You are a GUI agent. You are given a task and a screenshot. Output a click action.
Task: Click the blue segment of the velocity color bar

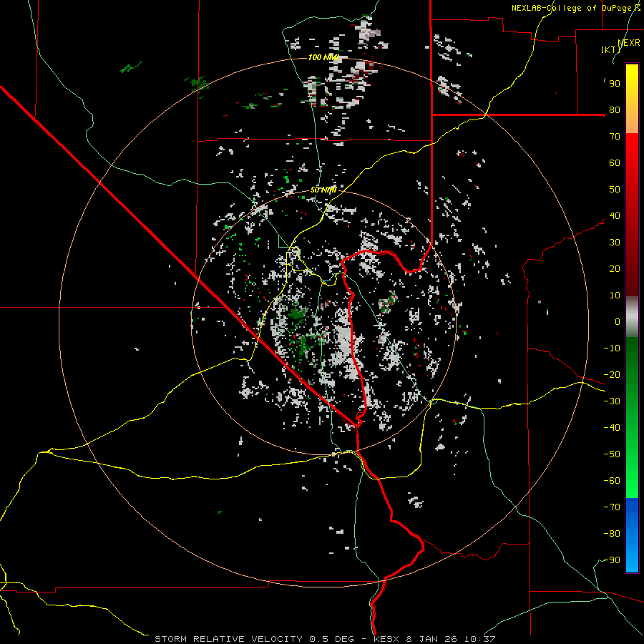pos(632,535)
